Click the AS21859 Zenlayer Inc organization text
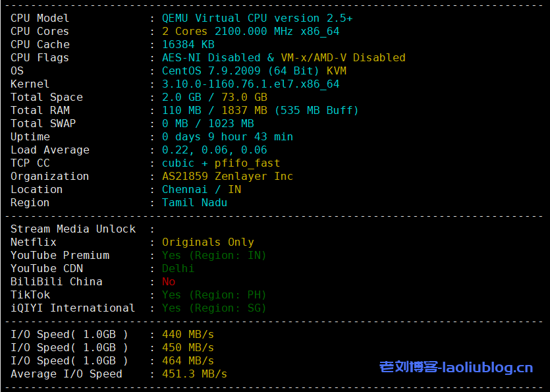The width and height of the screenshot is (550, 392). click(x=227, y=177)
